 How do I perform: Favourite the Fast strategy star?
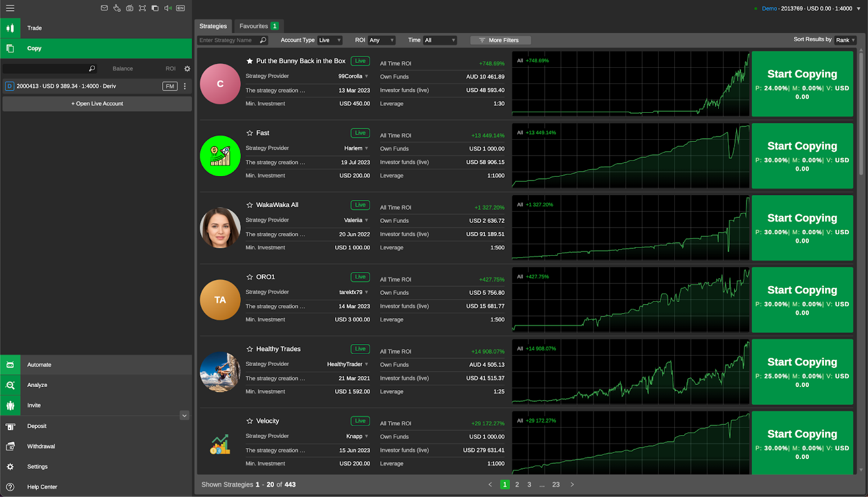(250, 133)
